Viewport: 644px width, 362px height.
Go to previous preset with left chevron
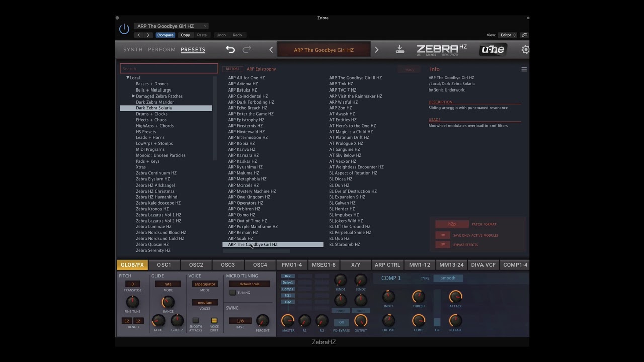point(271,50)
